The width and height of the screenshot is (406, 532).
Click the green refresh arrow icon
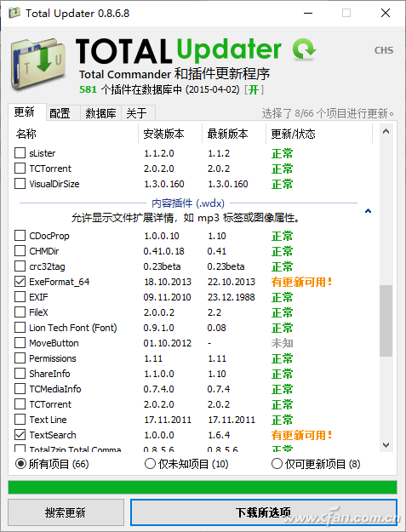pos(304,49)
